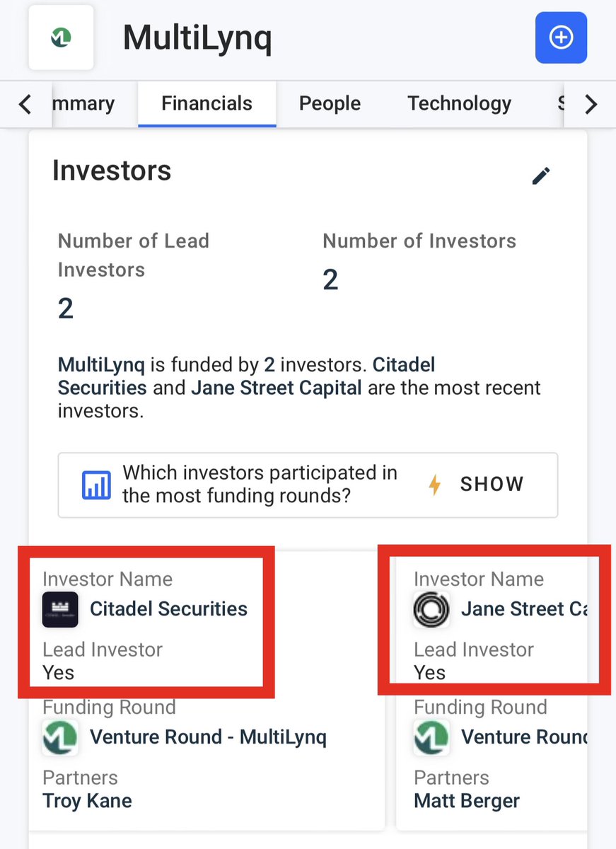Viewport: 616px width, 849px height.
Task: Select the partially hidden Summary tab
Action: click(83, 104)
